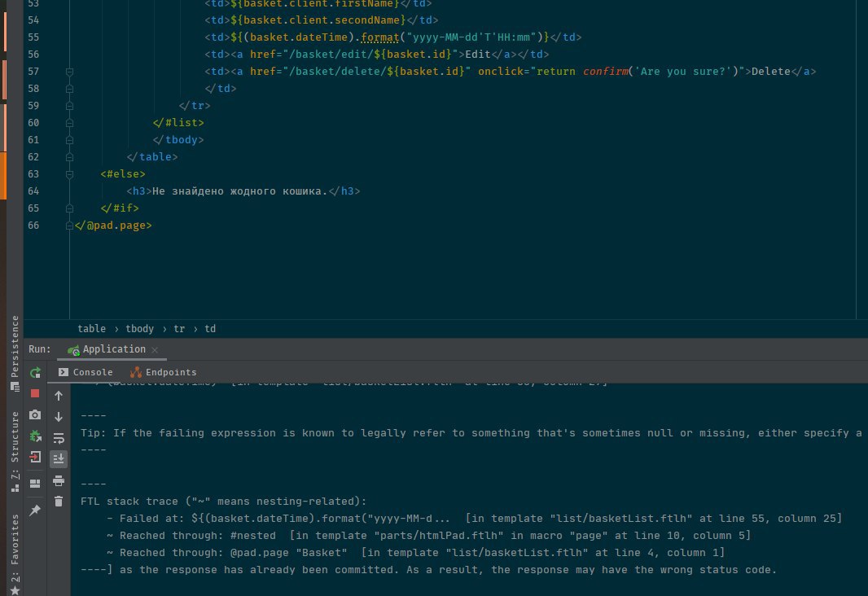The image size is (868, 596).
Task: Click line number 64 in the gutter
Action: pos(33,191)
